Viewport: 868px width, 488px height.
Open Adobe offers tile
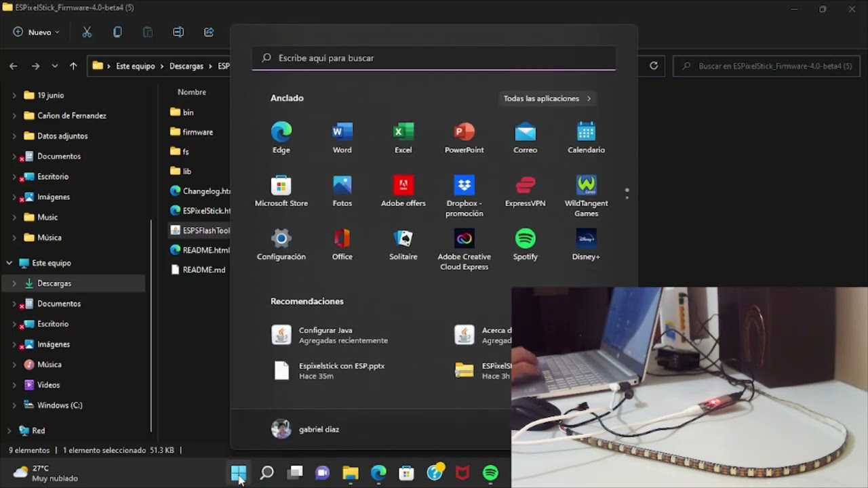pos(403,191)
